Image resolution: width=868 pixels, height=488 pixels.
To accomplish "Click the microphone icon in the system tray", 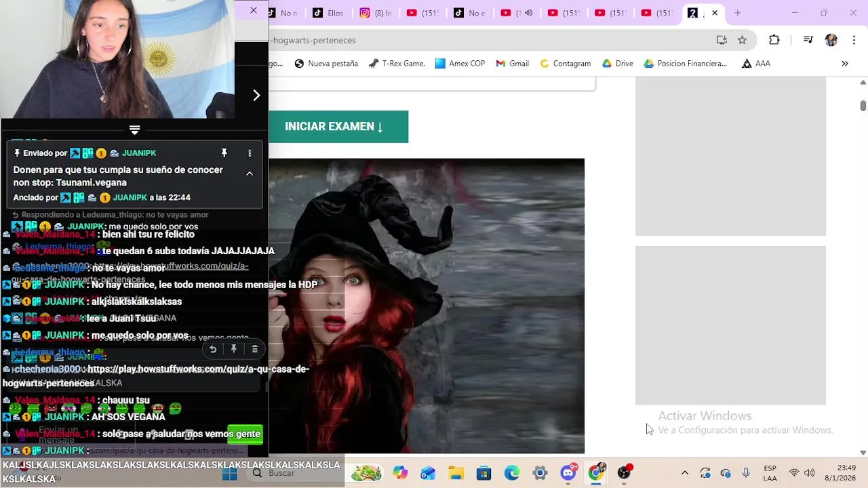I will [x=746, y=473].
